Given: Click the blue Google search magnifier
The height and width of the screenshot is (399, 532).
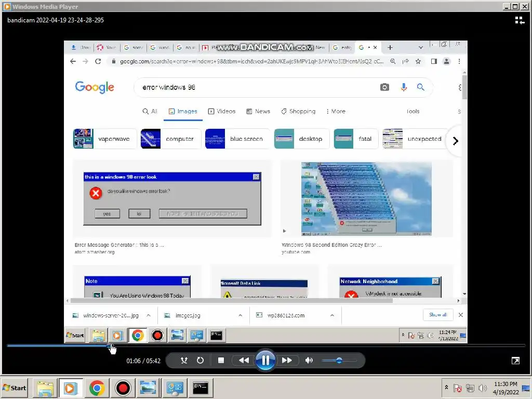Looking at the screenshot, I should [420, 87].
